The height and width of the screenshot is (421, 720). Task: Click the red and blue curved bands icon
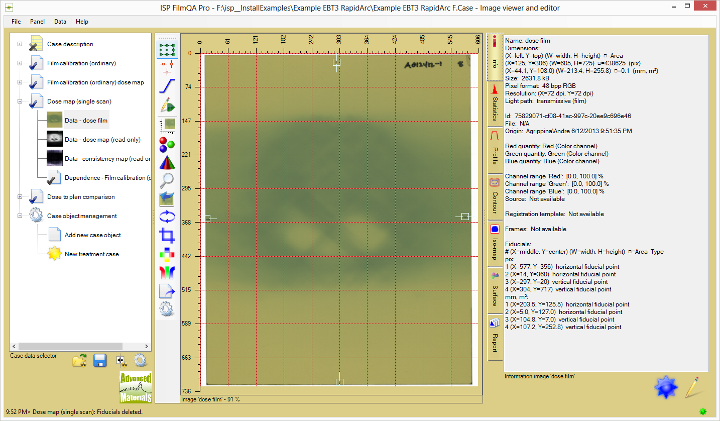click(x=167, y=272)
